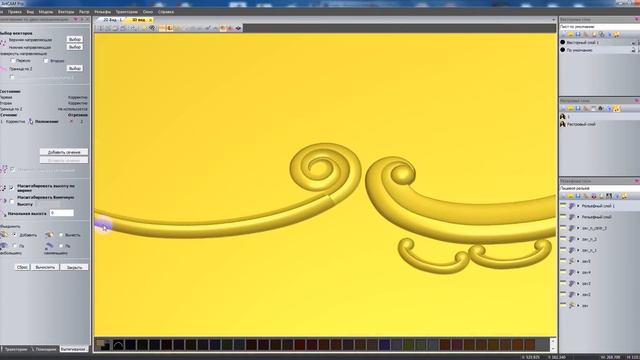640x360 pixels.
Task: Select the По наименьшему radio button
Action: 61,246
